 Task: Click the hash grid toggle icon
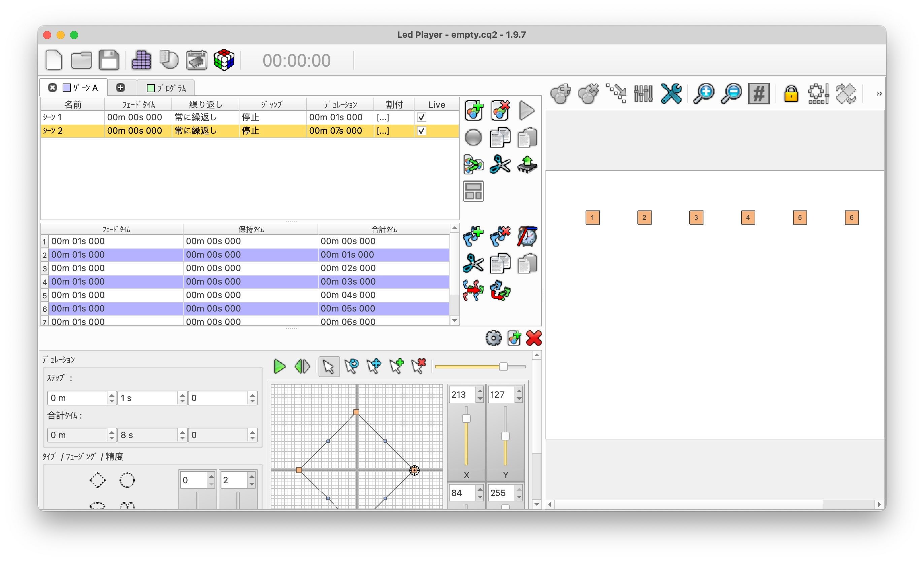(x=758, y=93)
